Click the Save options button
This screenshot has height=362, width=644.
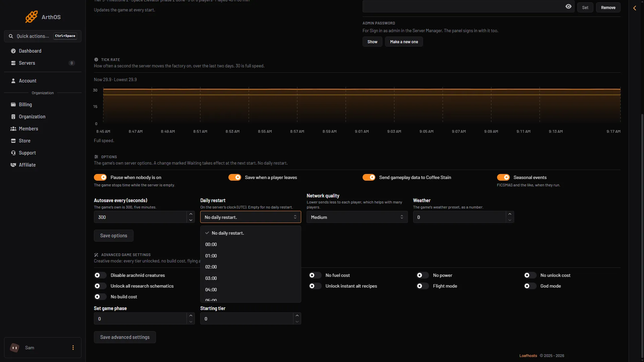point(114,236)
